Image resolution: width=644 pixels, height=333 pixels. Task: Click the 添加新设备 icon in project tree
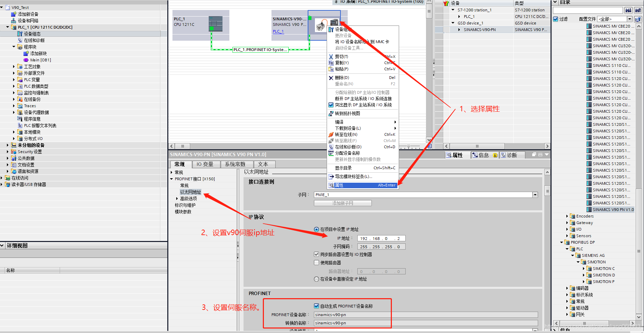[x=14, y=14]
